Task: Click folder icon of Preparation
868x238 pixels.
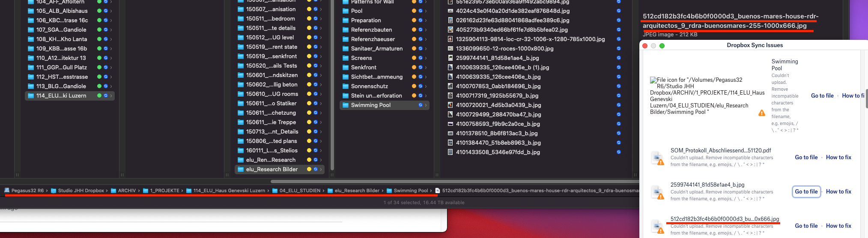Action: point(346,20)
